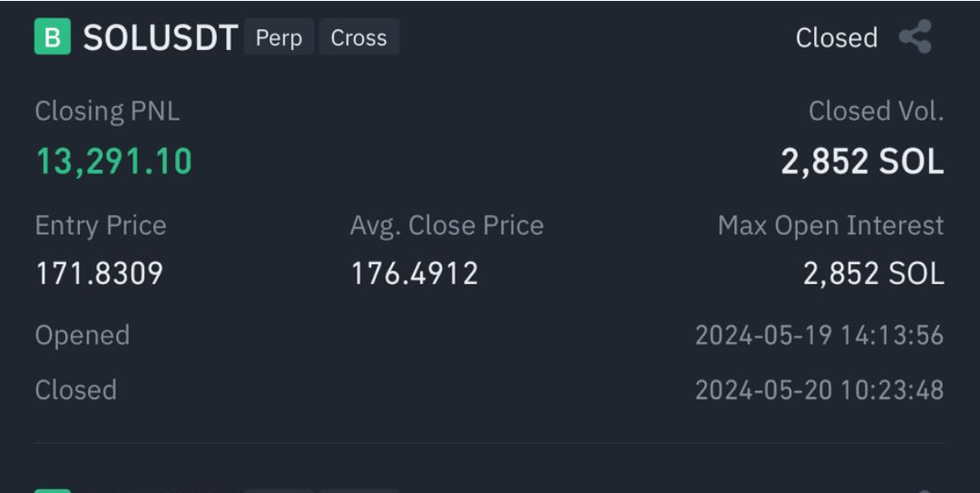Click the Max Open Interest label

pos(830,225)
